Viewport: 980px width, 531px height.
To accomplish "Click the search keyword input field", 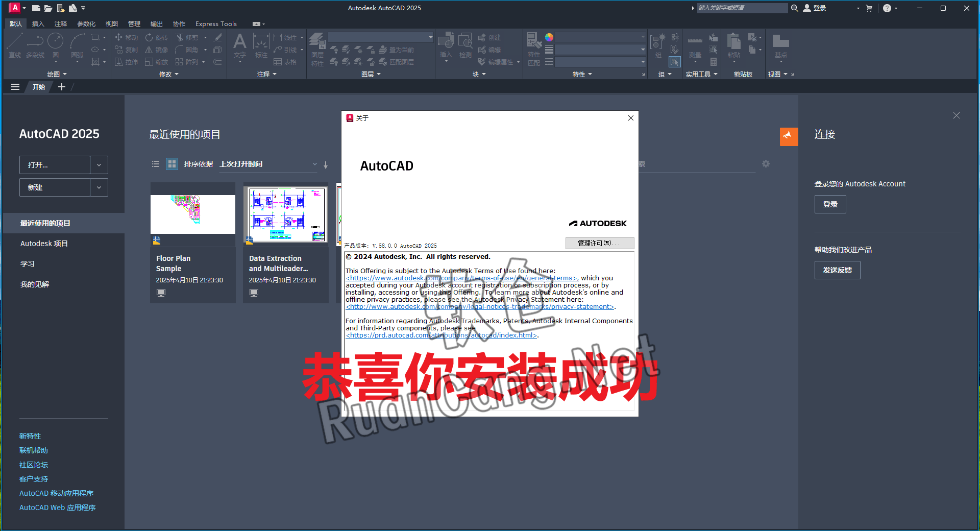I will 742,8.
